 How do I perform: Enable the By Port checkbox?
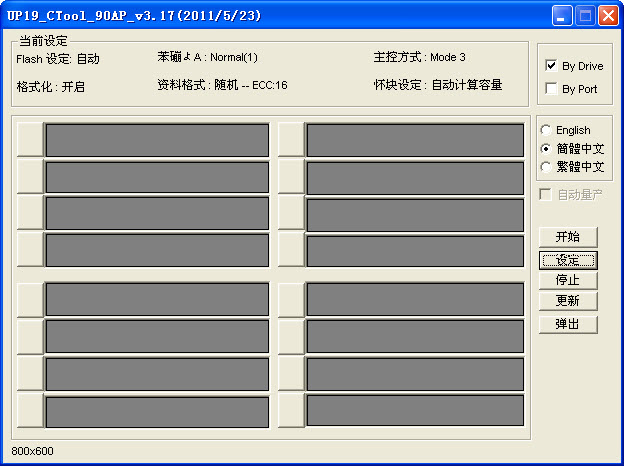[551, 89]
